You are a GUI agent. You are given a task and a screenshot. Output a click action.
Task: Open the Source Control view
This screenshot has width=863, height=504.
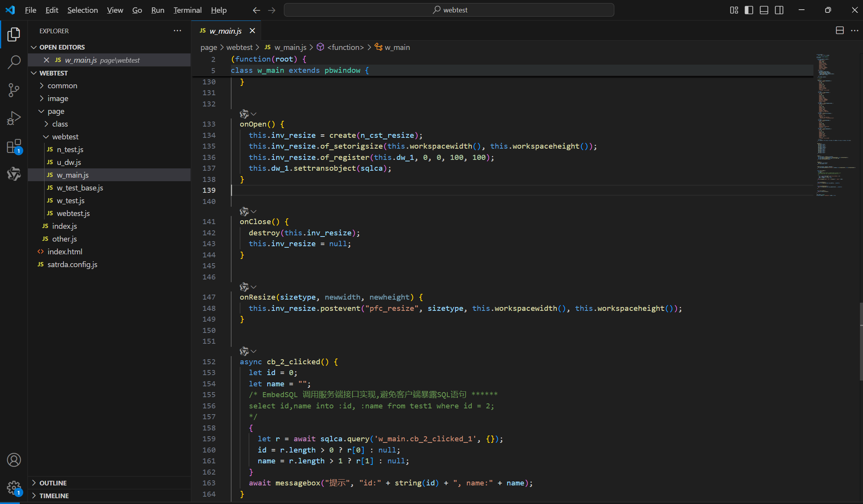(14, 90)
